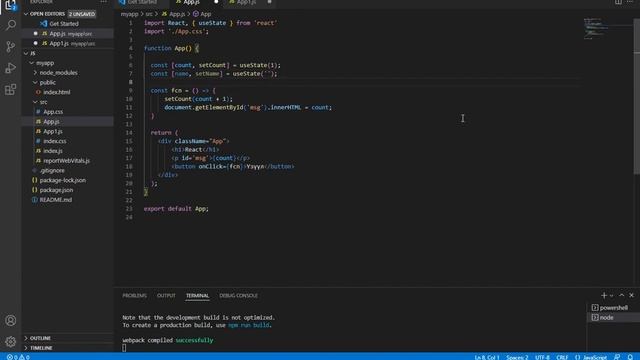Screen dimensions: 640x360
Task: Click the errors and warnings status indicator
Action: click(x=18, y=357)
